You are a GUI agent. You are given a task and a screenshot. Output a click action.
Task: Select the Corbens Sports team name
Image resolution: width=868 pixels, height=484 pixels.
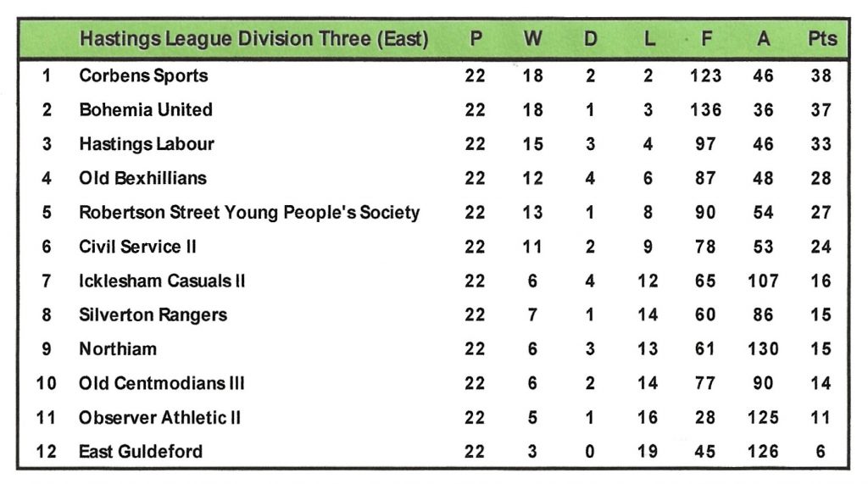pyautogui.click(x=143, y=75)
